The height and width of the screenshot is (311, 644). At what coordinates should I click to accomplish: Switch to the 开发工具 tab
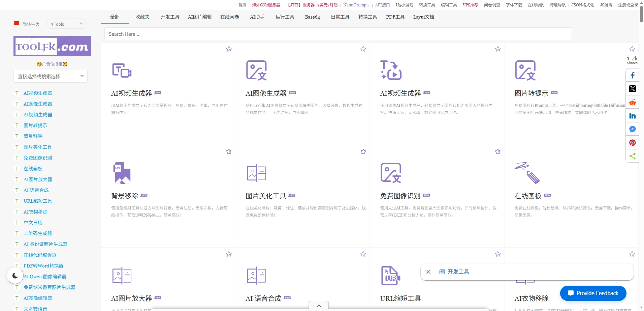170,17
